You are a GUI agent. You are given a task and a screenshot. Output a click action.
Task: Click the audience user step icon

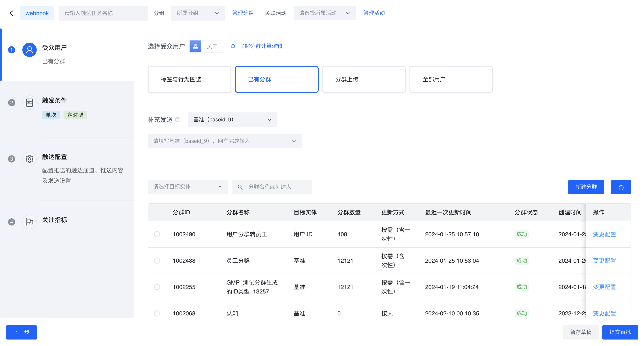point(29,50)
